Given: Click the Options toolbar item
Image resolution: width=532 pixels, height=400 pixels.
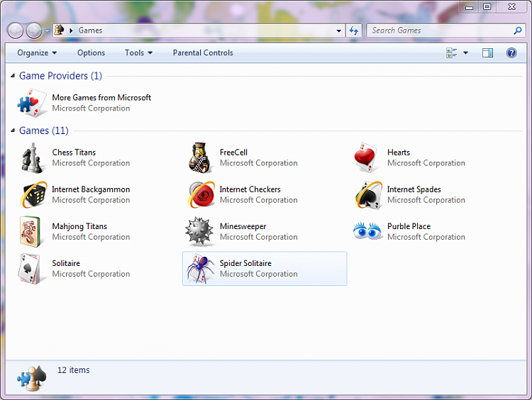Looking at the screenshot, I should click(x=91, y=53).
